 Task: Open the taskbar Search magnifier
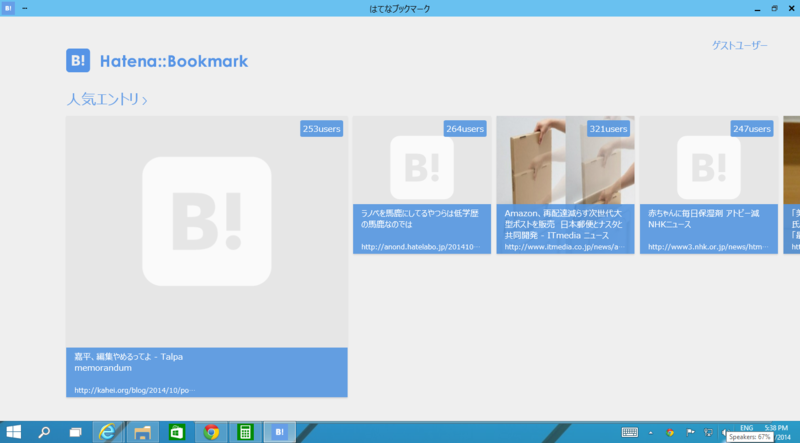[x=44, y=432]
